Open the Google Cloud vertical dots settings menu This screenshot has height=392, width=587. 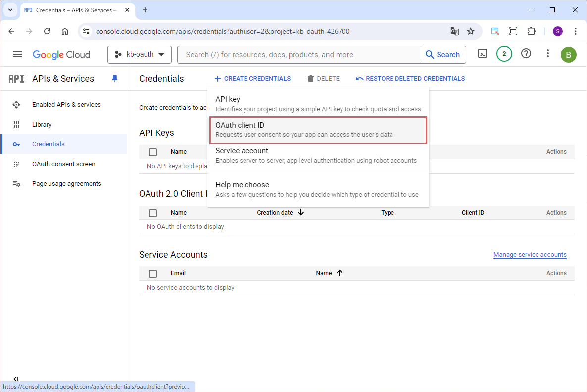click(x=547, y=54)
